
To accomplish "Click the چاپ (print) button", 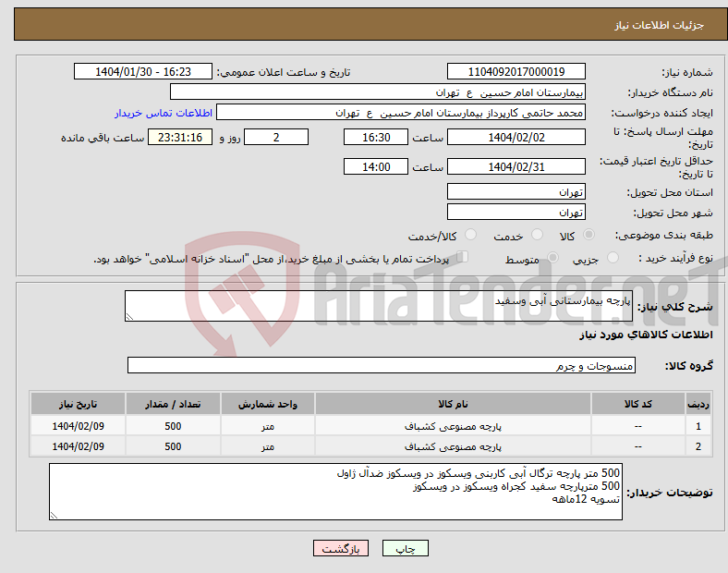I will [405, 548].
